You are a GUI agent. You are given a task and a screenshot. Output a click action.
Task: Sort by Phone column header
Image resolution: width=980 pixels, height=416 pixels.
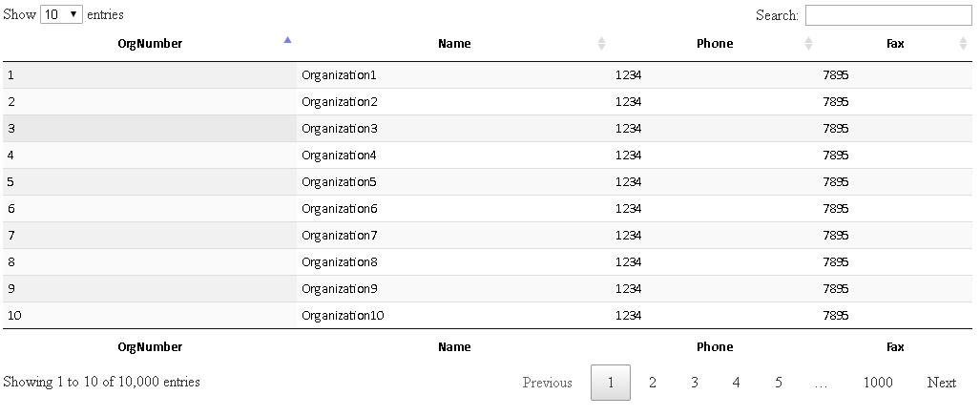pyautogui.click(x=715, y=43)
